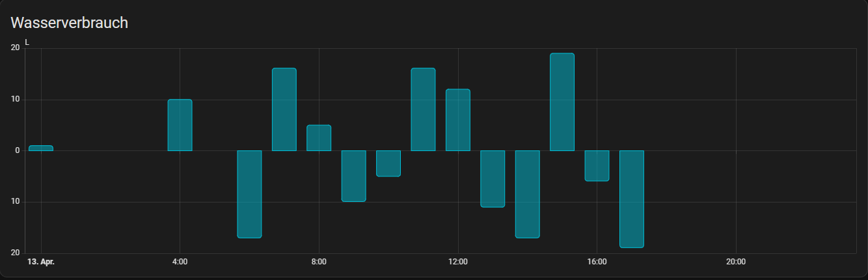Select the tiny bar at 13. Apr. midnight
The height and width of the screenshot is (280, 868).
click(41, 148)
